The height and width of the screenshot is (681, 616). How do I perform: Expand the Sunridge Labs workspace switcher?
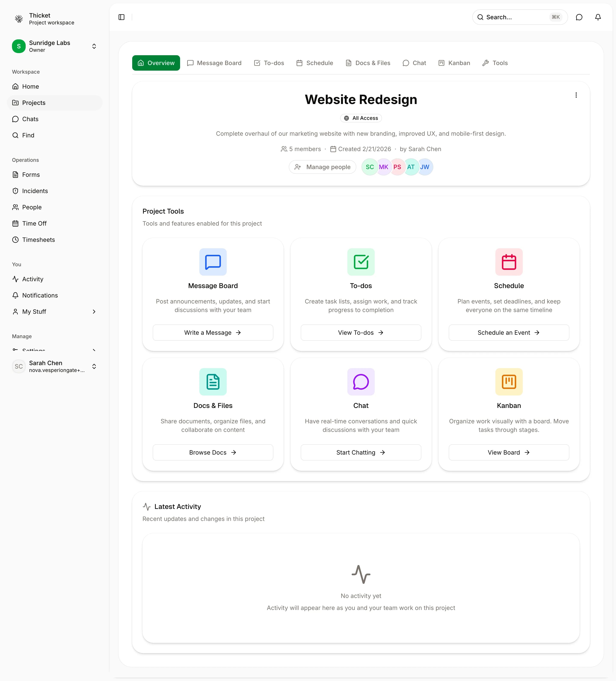pyautogui.click(x=94, y=46)
